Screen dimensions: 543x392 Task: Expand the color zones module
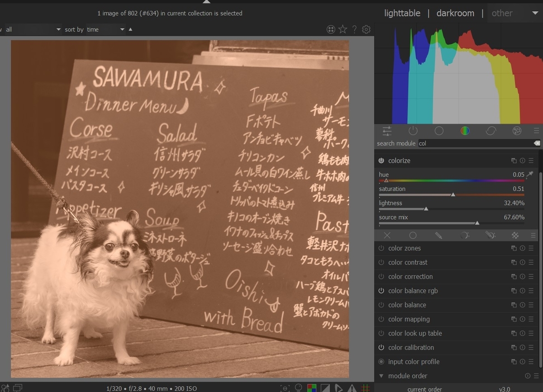click(405, 248)
